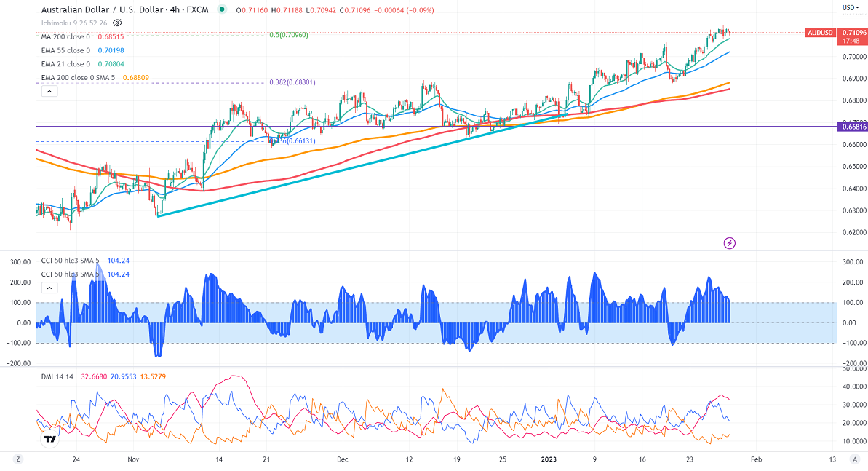The width and height of the screenshot is (868, 471).
Task: Collapse the indicator legend with chevron button
Action: point(49,91)
